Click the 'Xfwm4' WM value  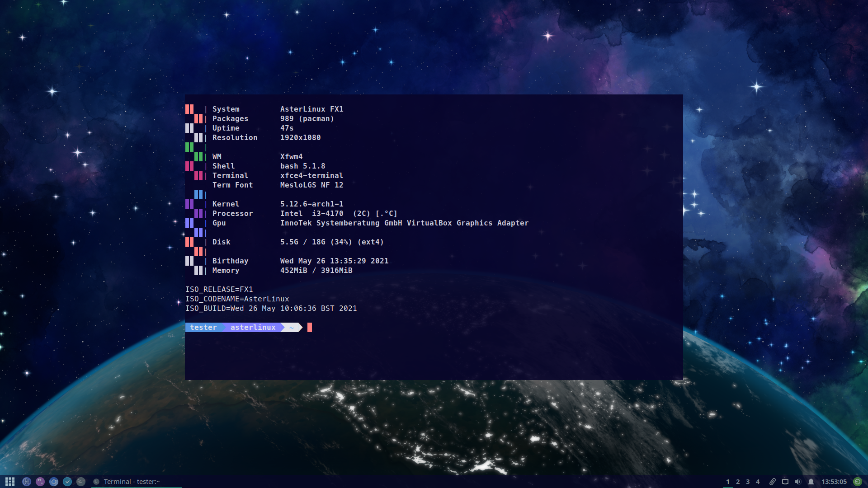(x=292, y=156)
